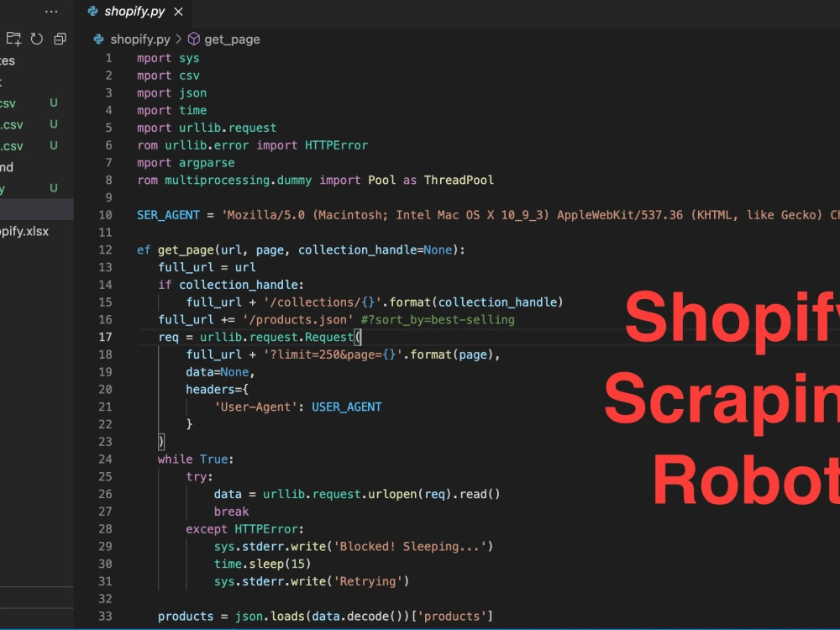The width and height of the screenshot is (840, 630).
Task: Collapse all folders in explorer
Action: (60, 39)
